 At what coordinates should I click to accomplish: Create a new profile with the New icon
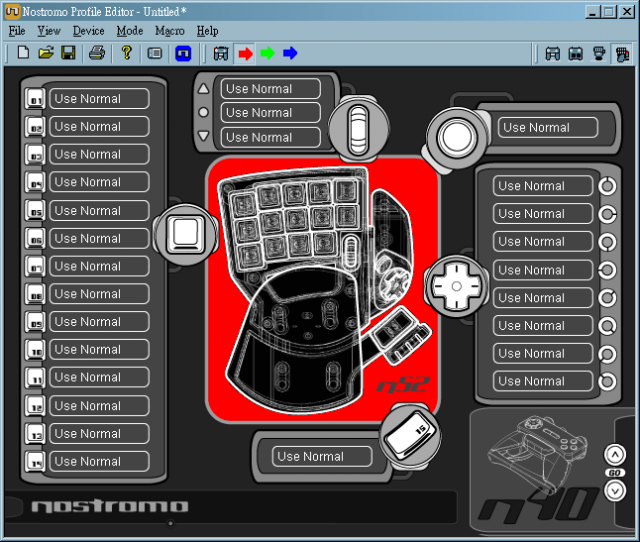pos(24,53)
